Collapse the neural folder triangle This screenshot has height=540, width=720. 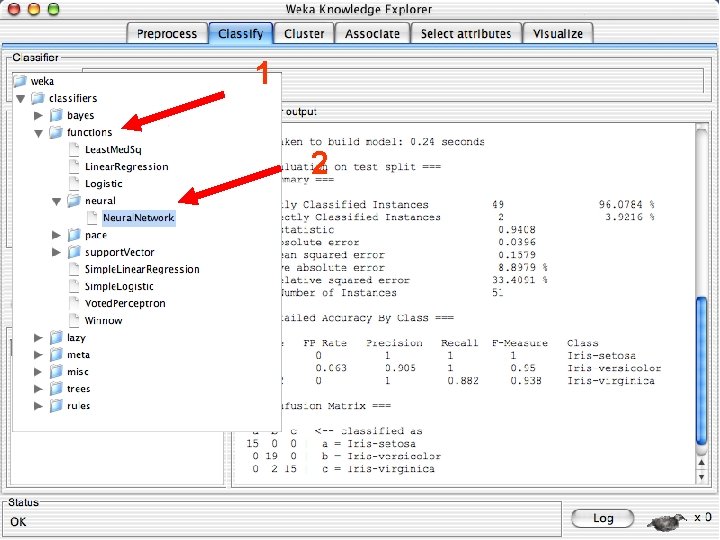[x=56, y=202]
